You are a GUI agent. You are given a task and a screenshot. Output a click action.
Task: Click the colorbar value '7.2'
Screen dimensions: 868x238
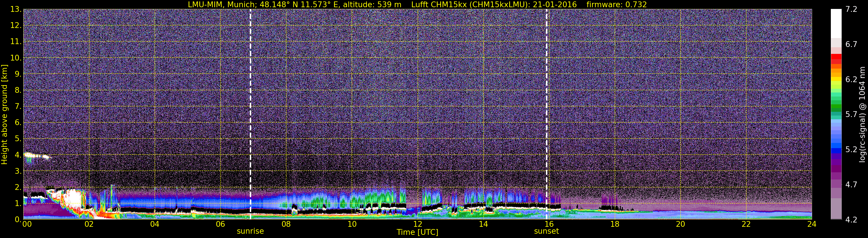pyautogui.click(x=851, y=9)
